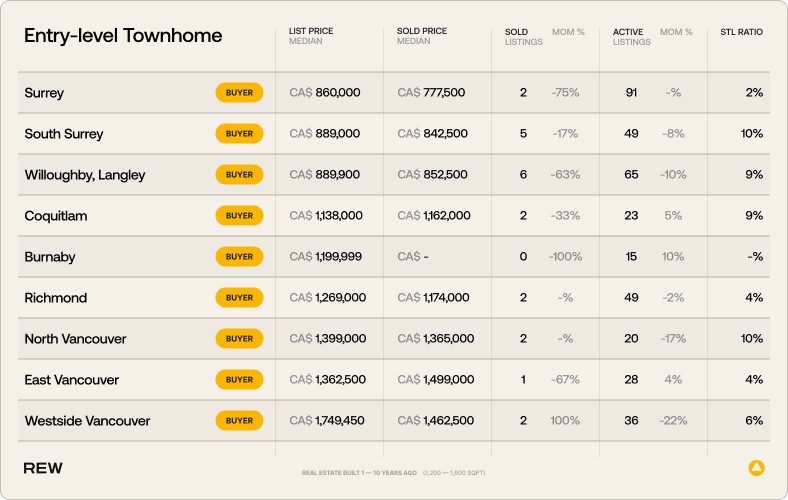The width and height of the screenshot is (788, 500).
Task: Click Burnaby list price CA$ 1,199,999
Action: [326, 257]
